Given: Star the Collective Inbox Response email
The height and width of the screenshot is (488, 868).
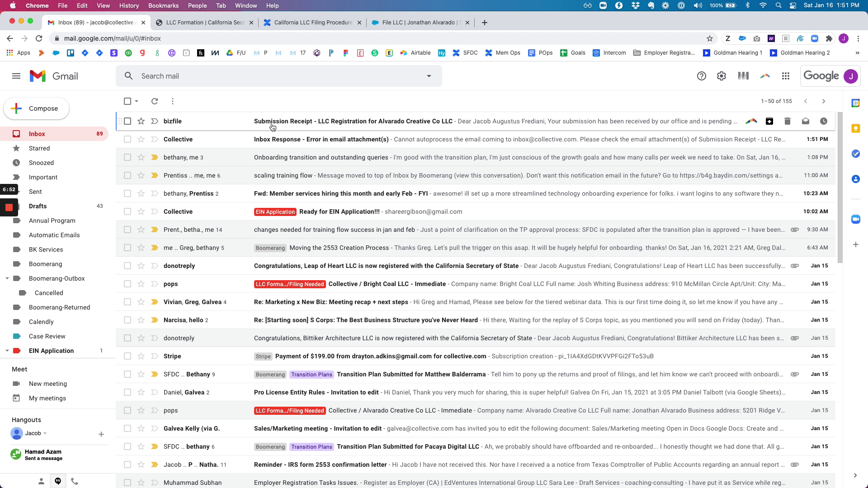Looking at the screenshot, I should (141, 139).
